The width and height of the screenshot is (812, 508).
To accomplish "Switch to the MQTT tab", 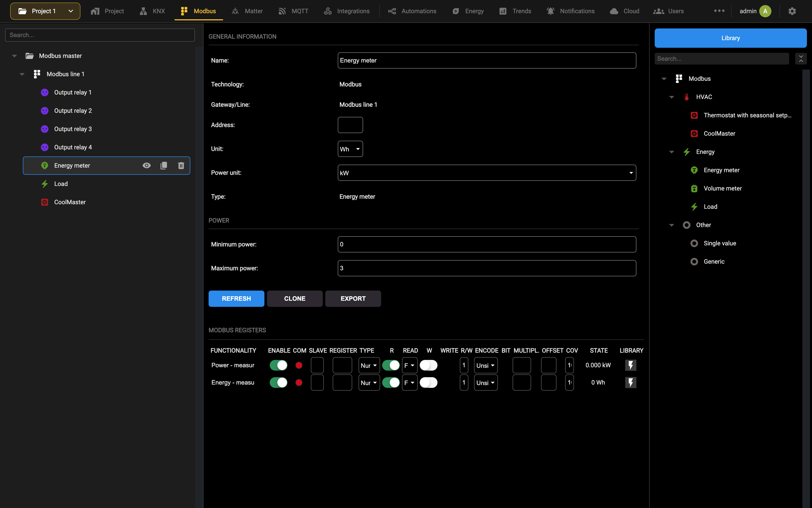I will (x=293, y=11).
